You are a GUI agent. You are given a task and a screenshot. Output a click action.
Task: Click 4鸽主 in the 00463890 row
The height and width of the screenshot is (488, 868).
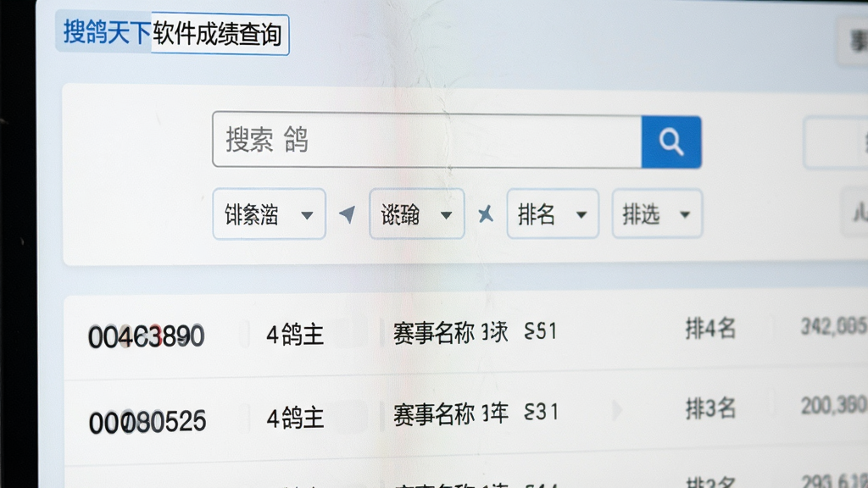tap(295, 335)
